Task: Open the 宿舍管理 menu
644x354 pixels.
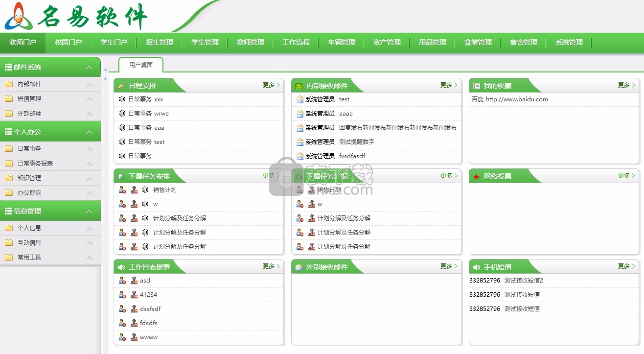Action: [524, 43]
